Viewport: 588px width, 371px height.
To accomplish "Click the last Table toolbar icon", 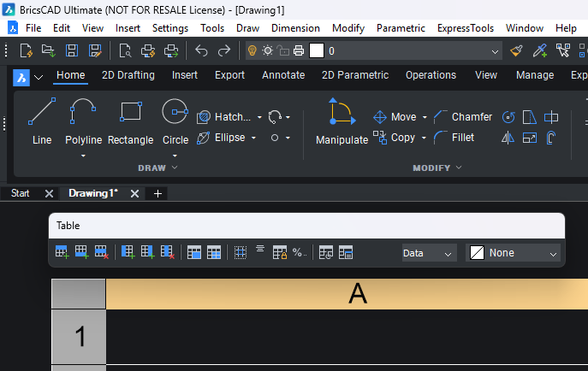I will pos(346,253).
